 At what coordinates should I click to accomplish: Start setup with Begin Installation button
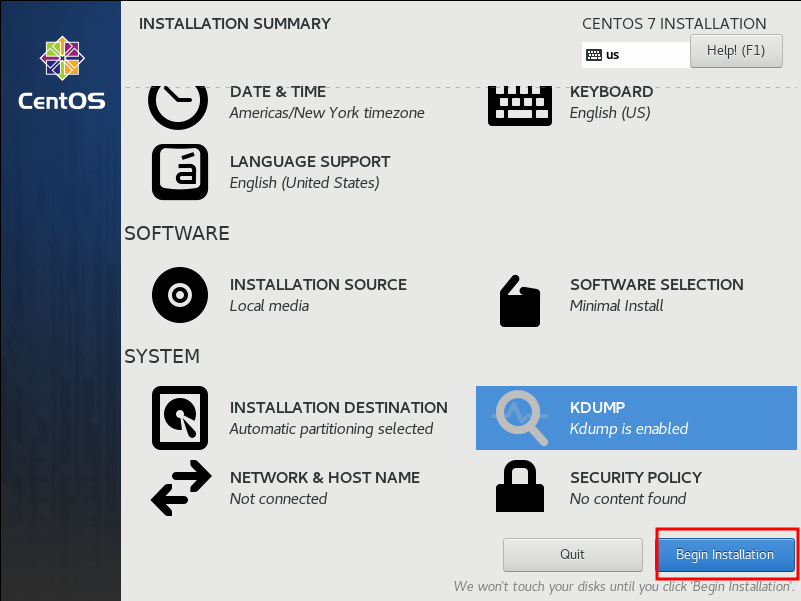point(725,554)
